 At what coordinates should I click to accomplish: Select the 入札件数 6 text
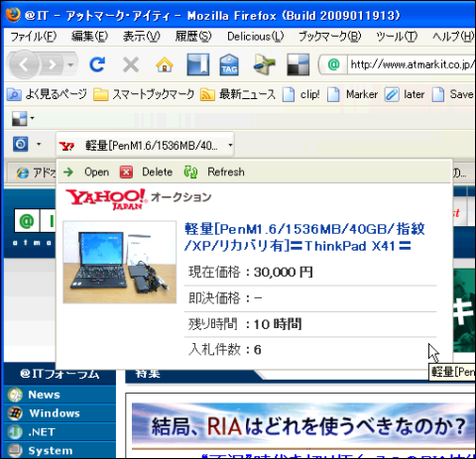coord(225,350)
